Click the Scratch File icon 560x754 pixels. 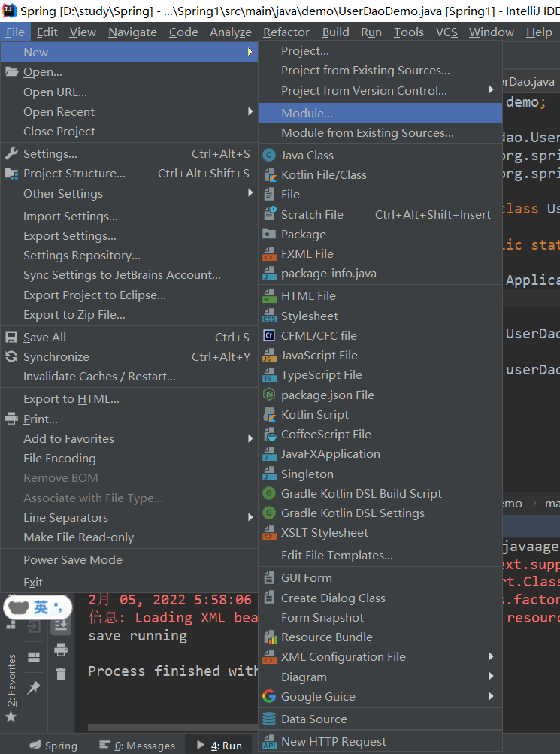(269, 214)
